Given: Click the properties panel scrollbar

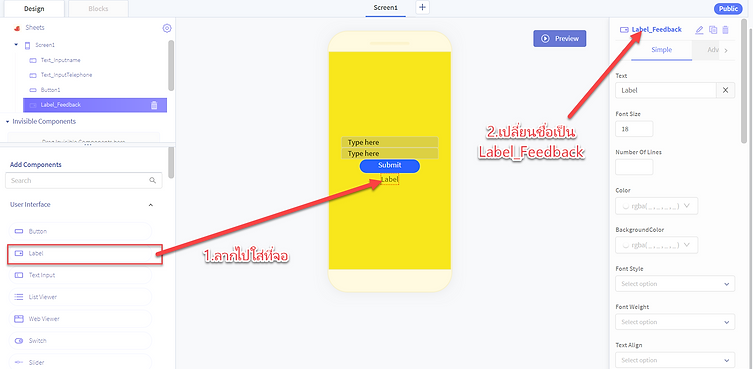Looking at the screenshot, I should (744, 82).
